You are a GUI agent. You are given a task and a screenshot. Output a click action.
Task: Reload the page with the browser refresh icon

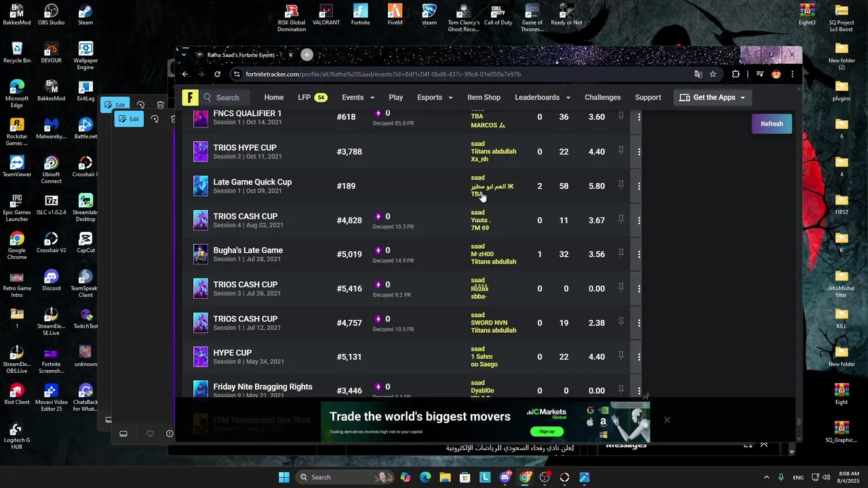pos(217,75)
